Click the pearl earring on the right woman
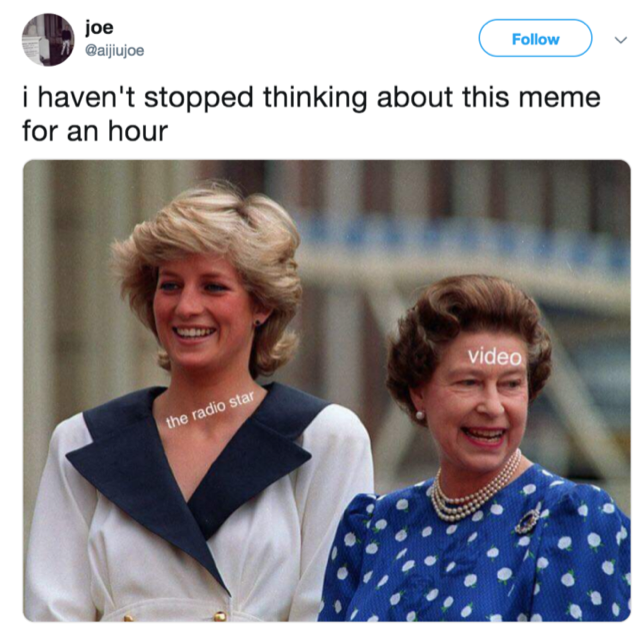 [x=420, y=415]
